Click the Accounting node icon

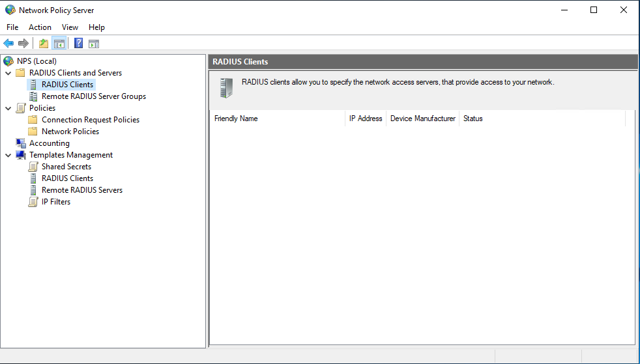click(20, 143)
